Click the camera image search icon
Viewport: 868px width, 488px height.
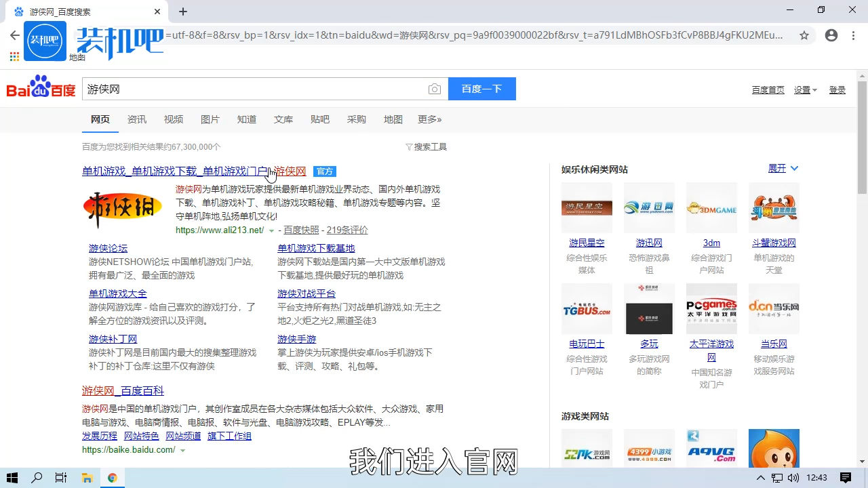point(435,89)
